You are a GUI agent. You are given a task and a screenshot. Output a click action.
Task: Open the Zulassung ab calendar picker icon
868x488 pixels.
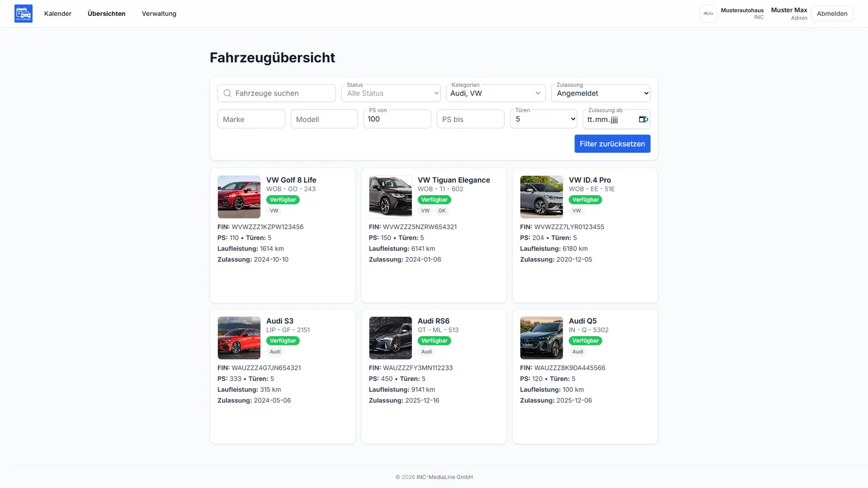[643, 119]
